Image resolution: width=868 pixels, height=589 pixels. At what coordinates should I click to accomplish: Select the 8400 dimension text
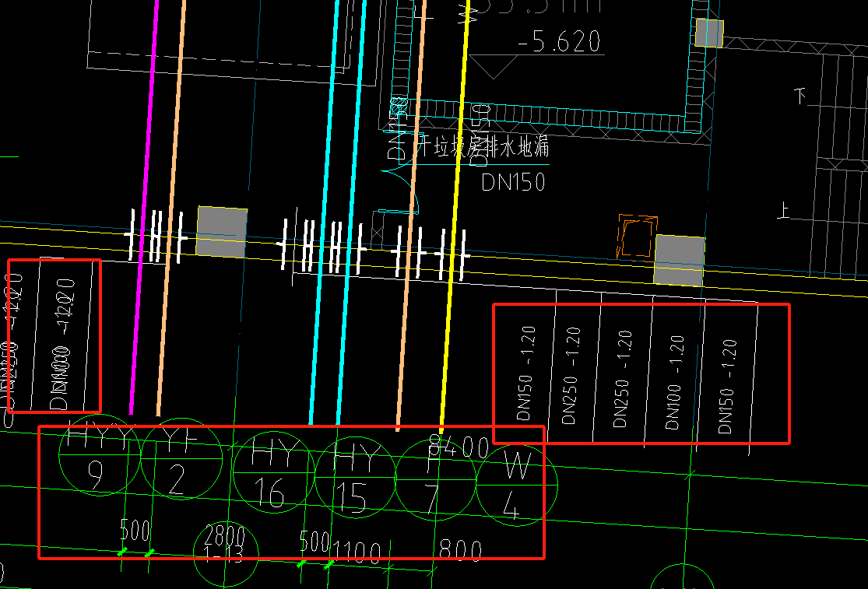459,447
